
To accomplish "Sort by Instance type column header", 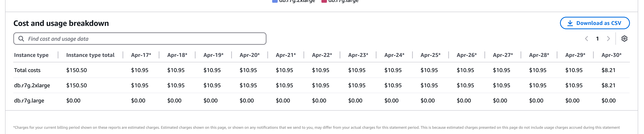I will pyautogui.click(x=31, y=55).
